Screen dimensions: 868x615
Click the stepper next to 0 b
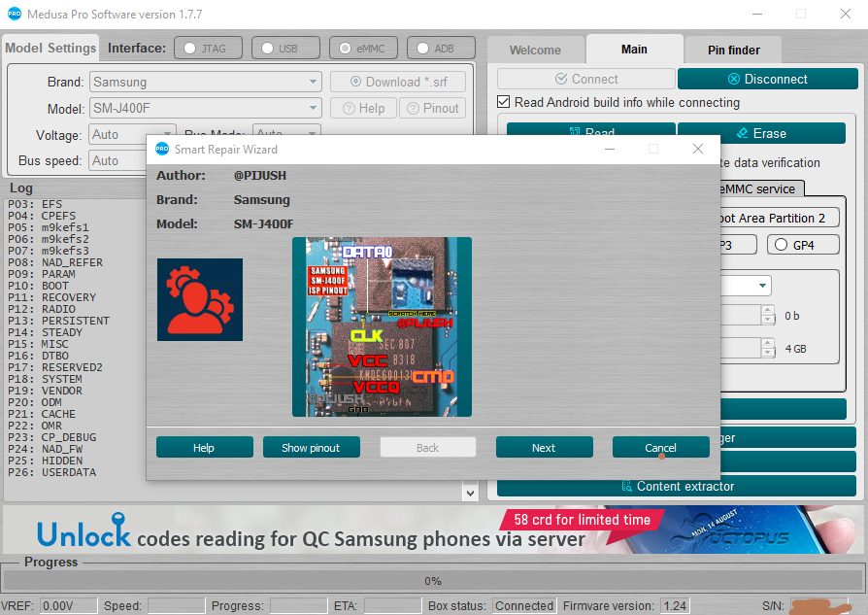click(767, 315)
